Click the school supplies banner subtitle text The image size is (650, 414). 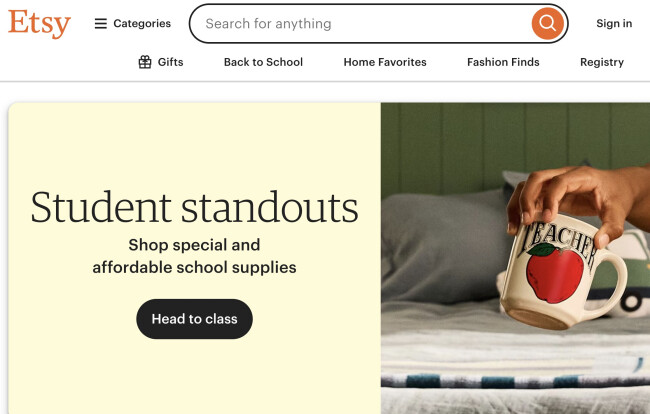pos(194,256)
